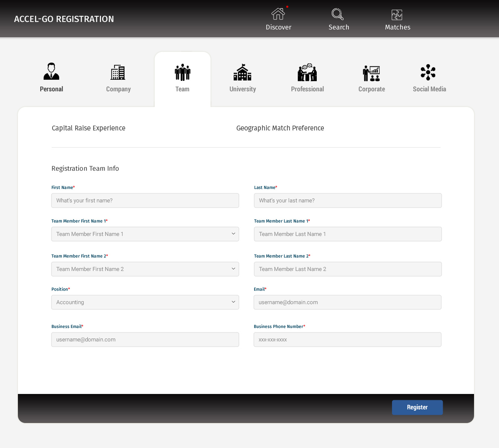Select the Personal businessman icon

[x=51, y=72]
